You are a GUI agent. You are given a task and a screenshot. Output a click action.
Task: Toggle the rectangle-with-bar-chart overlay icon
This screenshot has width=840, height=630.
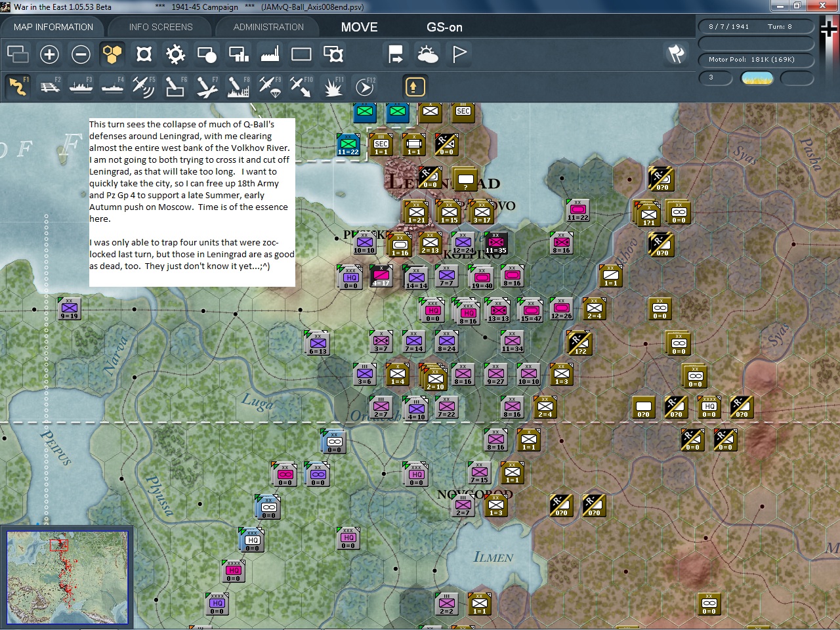coord(238,54)
